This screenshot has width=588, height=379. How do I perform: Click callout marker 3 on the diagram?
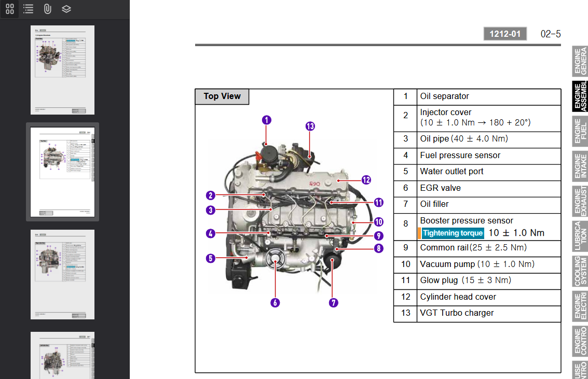click(211, 210)
